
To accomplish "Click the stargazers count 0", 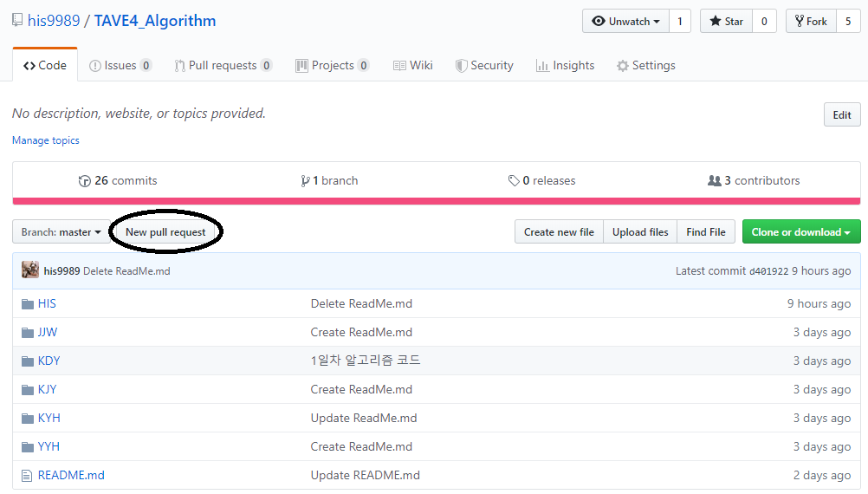I will coord(764,21).
